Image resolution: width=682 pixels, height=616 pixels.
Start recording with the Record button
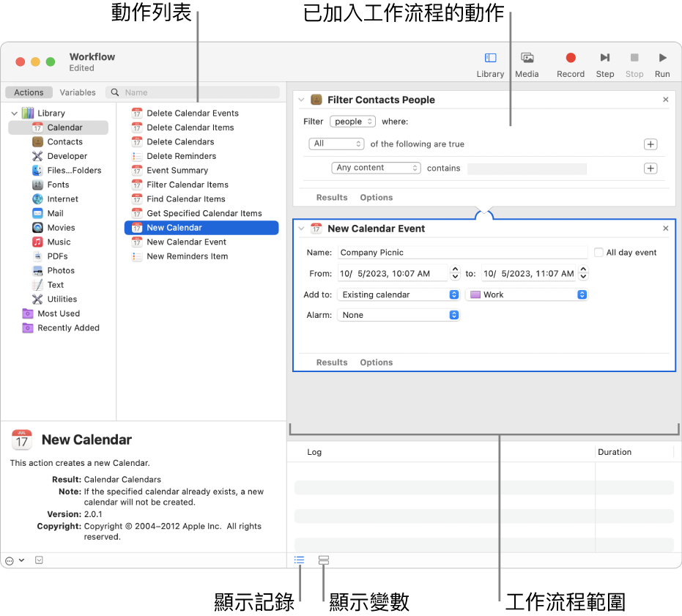pyautogui.click(x=570, y=64)
